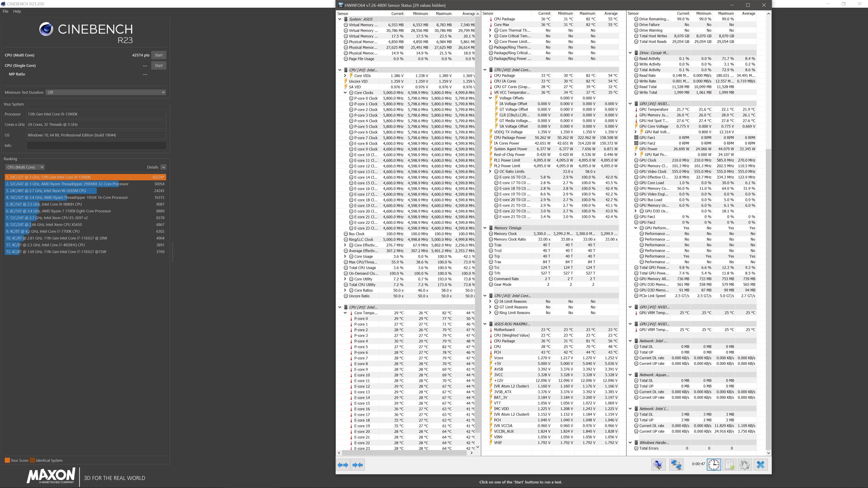
Task: Click the Memory Clock row clock icon
Action: tap(491, 233)
